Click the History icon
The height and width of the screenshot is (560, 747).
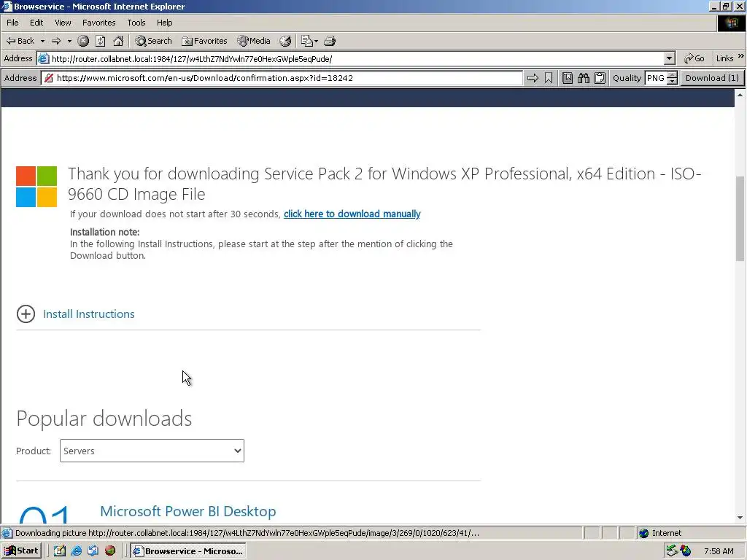coord(285,41)
